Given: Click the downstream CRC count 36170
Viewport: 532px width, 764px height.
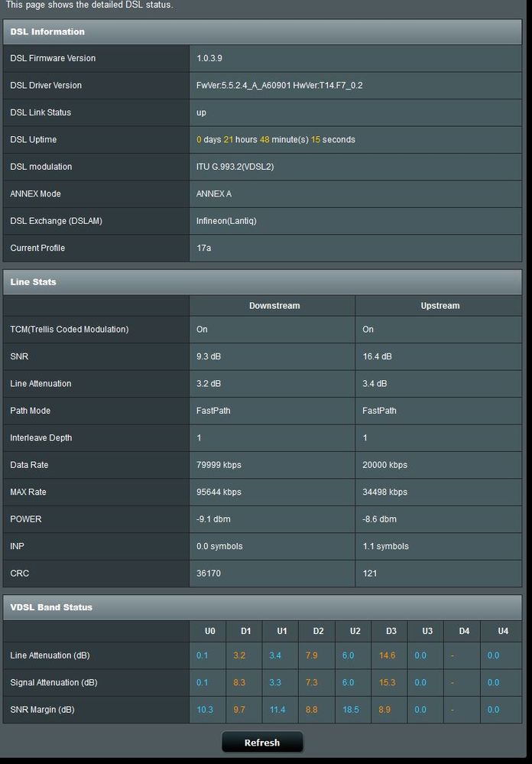Looking at the screenshot, I should 209,573.
